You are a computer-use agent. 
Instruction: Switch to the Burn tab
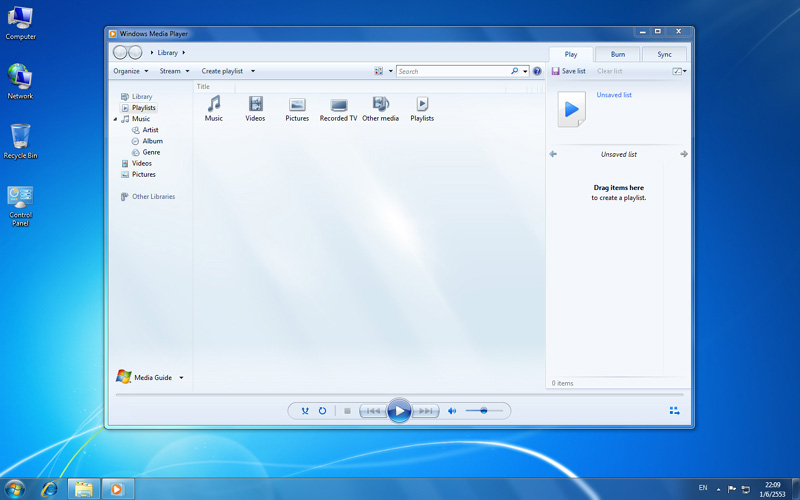coord(618,54)
